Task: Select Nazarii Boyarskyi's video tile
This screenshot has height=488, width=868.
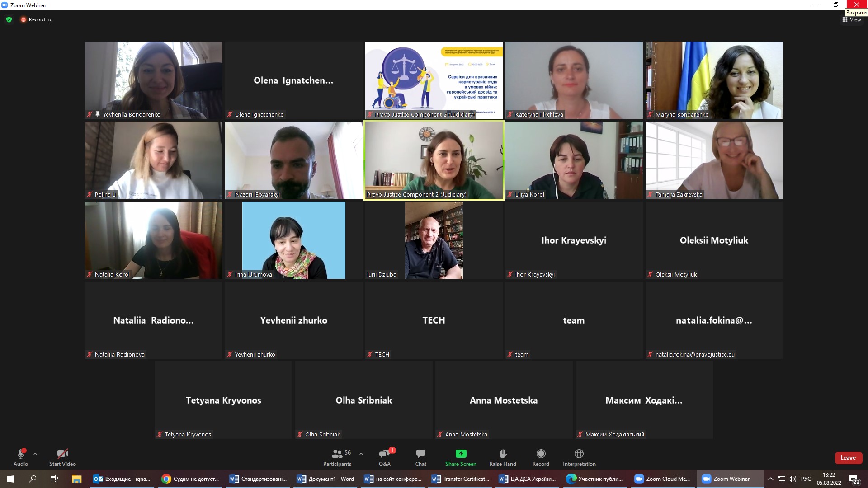Action: (x=293, y=160)
